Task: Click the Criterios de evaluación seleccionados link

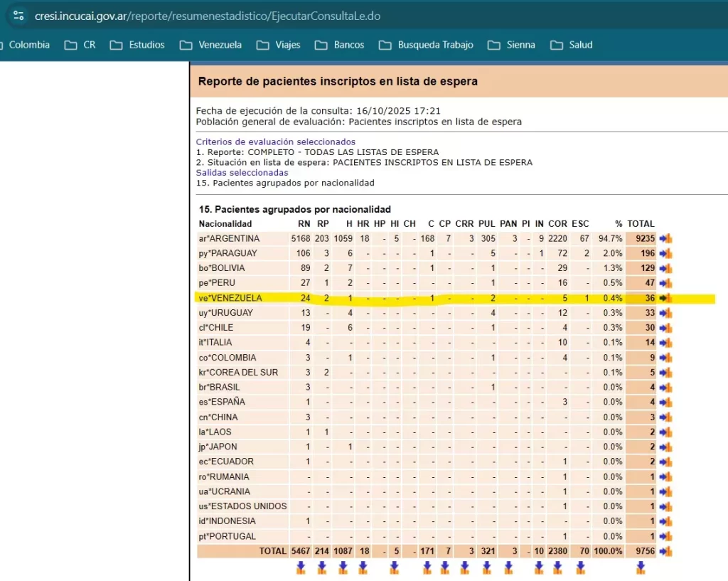Action: click(x=275, y=142)
